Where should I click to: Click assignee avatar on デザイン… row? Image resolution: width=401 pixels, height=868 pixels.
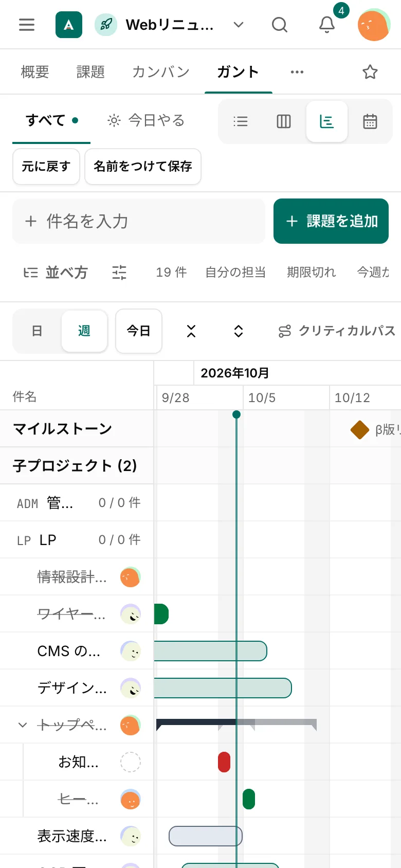(x=131, y=688)
